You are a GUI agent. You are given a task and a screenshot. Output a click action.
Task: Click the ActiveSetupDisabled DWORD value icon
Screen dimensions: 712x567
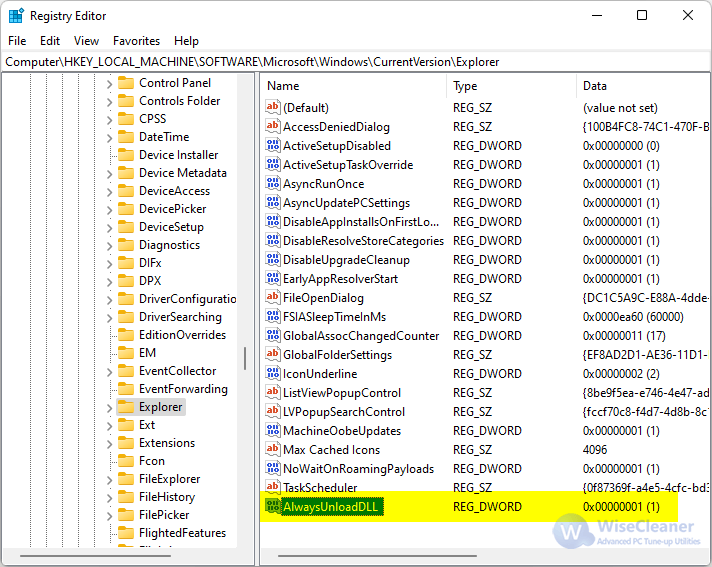point(272,145)
